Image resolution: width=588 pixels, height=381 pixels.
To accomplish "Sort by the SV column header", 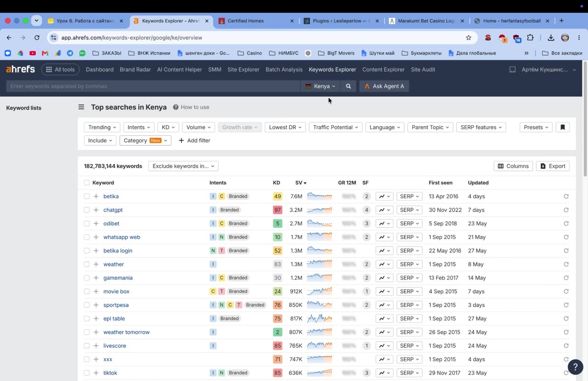I will pyautogui.click(x=301, y=183).
